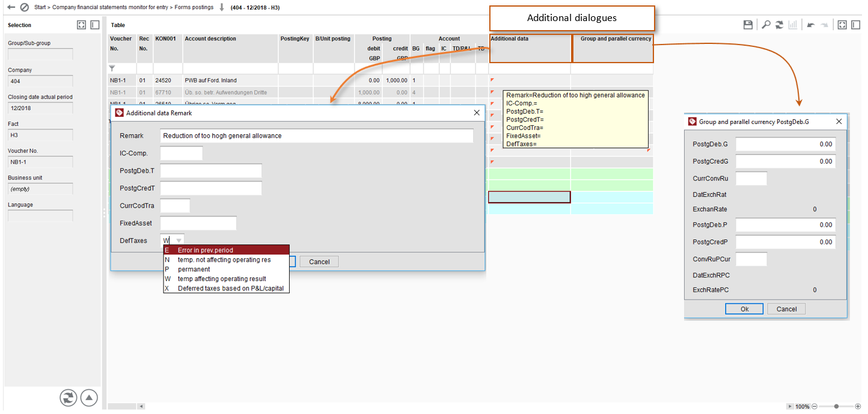Cancel the Additional data Remark dialog
The height and width of the screenshot is (414, 868).
click(319, 262)
